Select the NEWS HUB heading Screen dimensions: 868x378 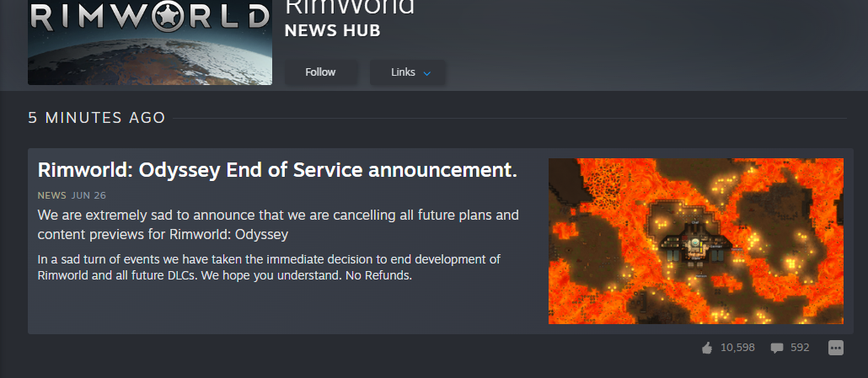pyautogui.click(x=333, y=31)
